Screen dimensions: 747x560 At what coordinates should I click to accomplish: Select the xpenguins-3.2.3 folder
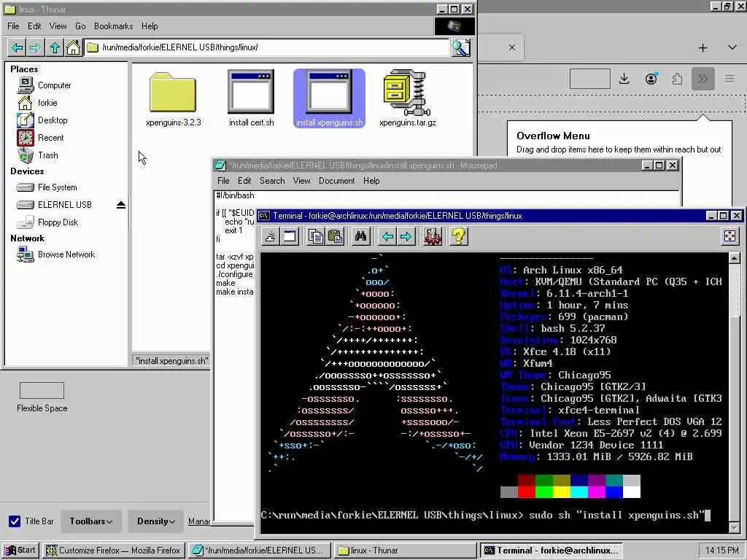(173, 98)
